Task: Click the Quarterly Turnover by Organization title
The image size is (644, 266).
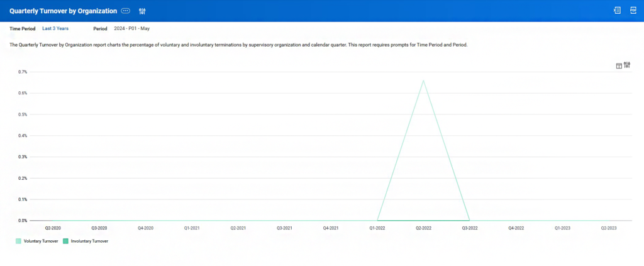Action: pos(64,11)
